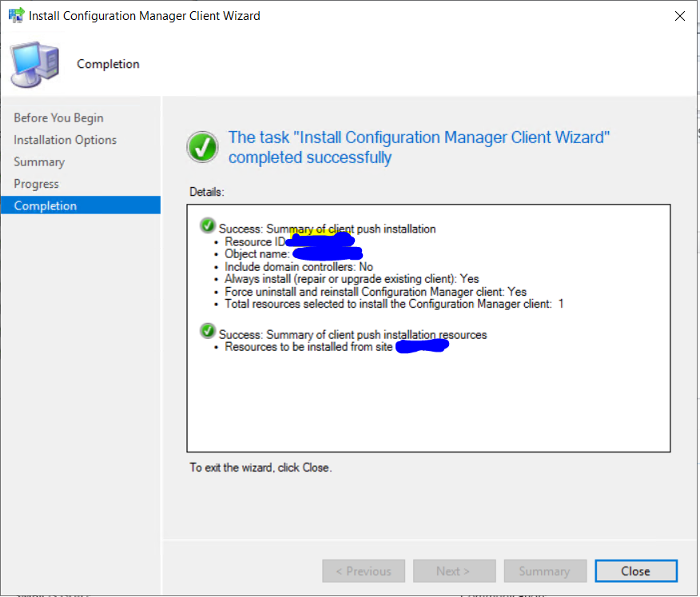The width and height of the screenshot is (700, 597).
Task: Open the Summary step in the sidebar
Action: [39, 161]
